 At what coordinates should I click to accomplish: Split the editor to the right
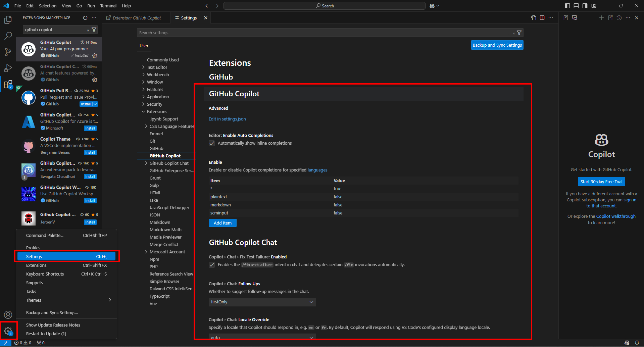click(542, 18)
